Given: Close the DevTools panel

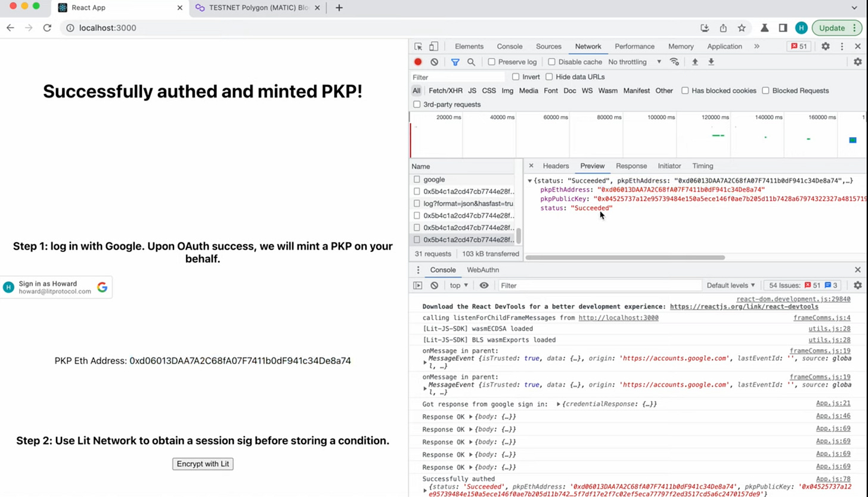Looking at the screenshot, I should [x=858, y=46].
